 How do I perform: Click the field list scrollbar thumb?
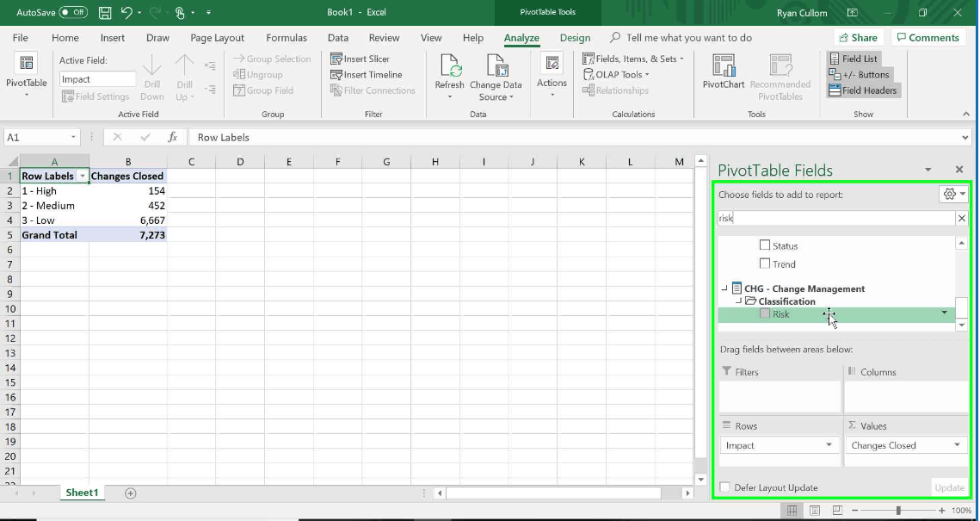961,307
